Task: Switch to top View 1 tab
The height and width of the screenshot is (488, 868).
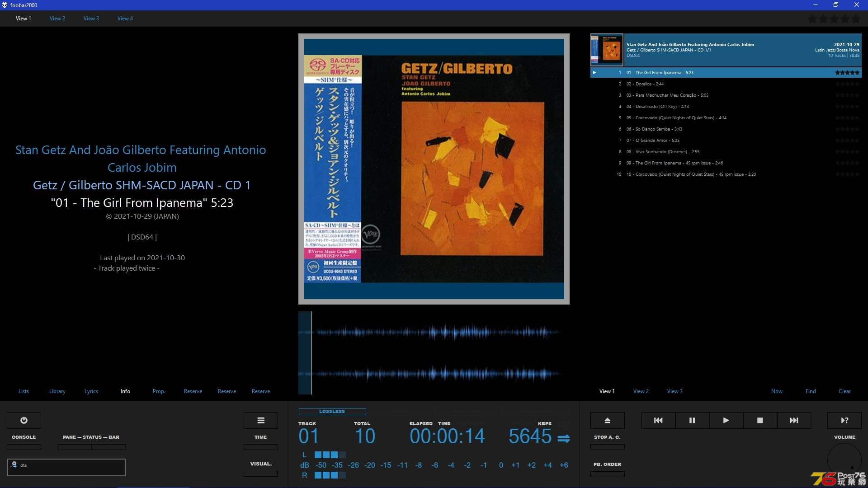Action: click(x=24, y=19)
